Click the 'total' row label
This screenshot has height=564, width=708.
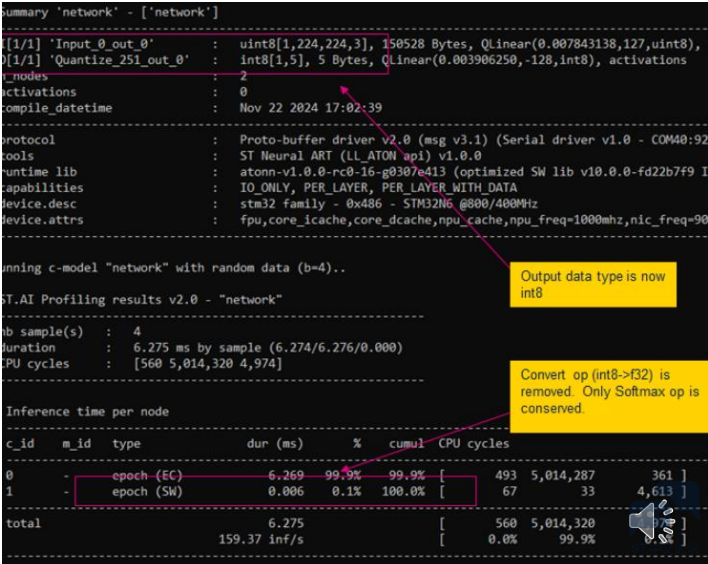pos(24,522)
